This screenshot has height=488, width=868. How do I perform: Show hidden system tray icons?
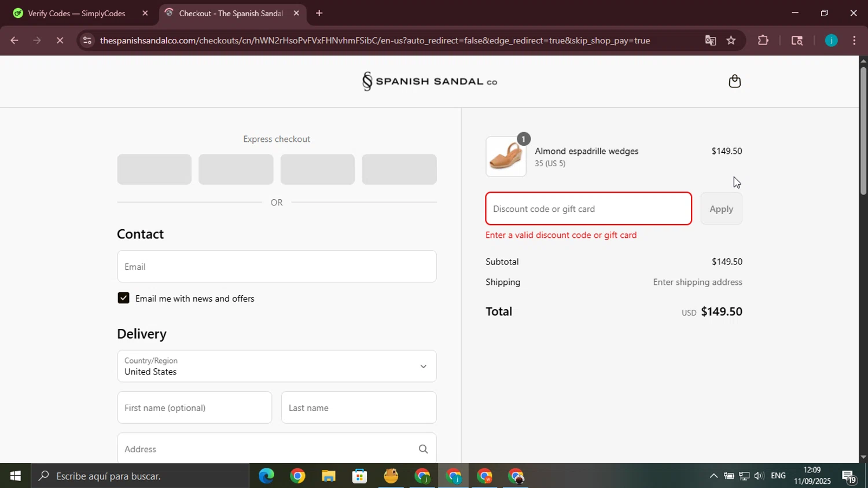(713, 476)
